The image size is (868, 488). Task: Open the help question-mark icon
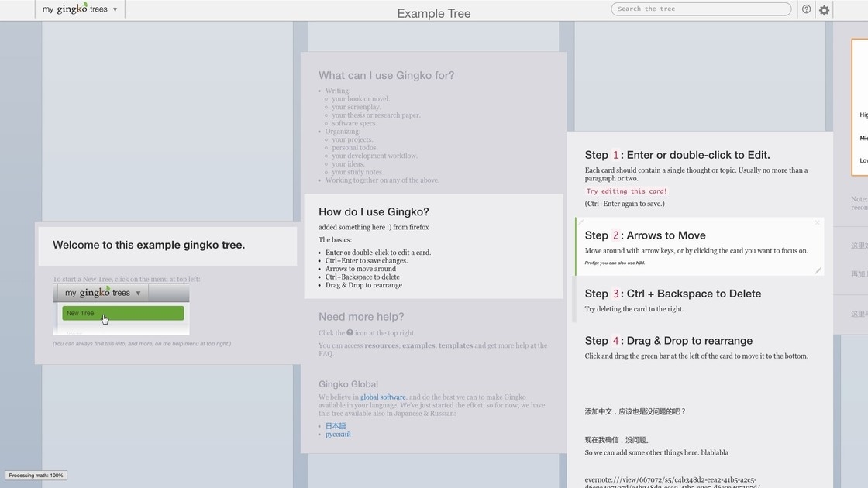pyautogui.click(x=807, y=9)
